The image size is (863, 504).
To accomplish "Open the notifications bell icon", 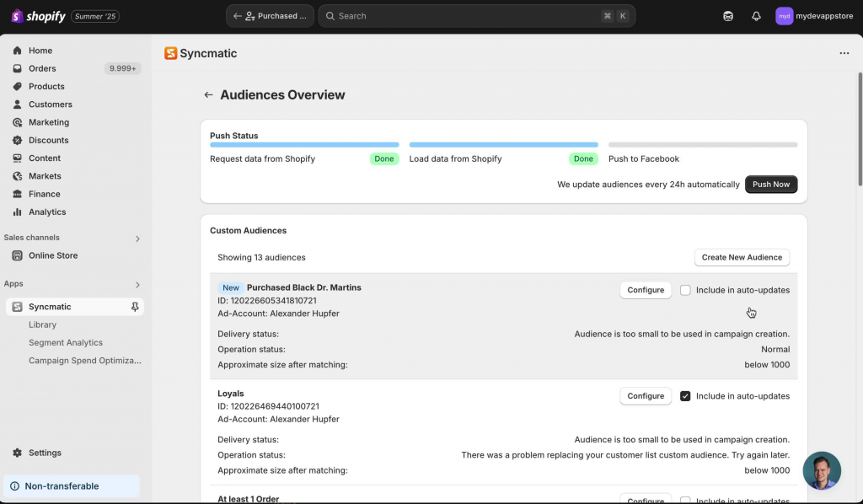I will click(756, 16).
